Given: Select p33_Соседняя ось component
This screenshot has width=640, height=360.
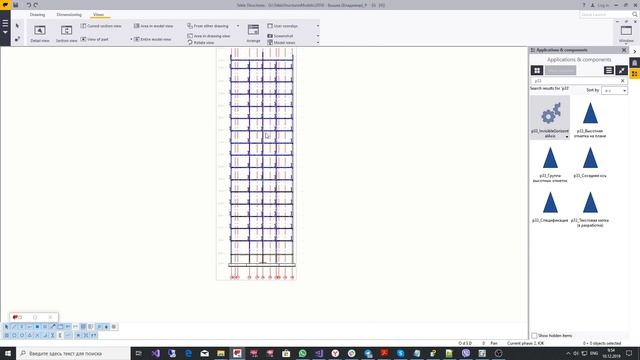Looking at the screenshot, I should click(590, 162).
